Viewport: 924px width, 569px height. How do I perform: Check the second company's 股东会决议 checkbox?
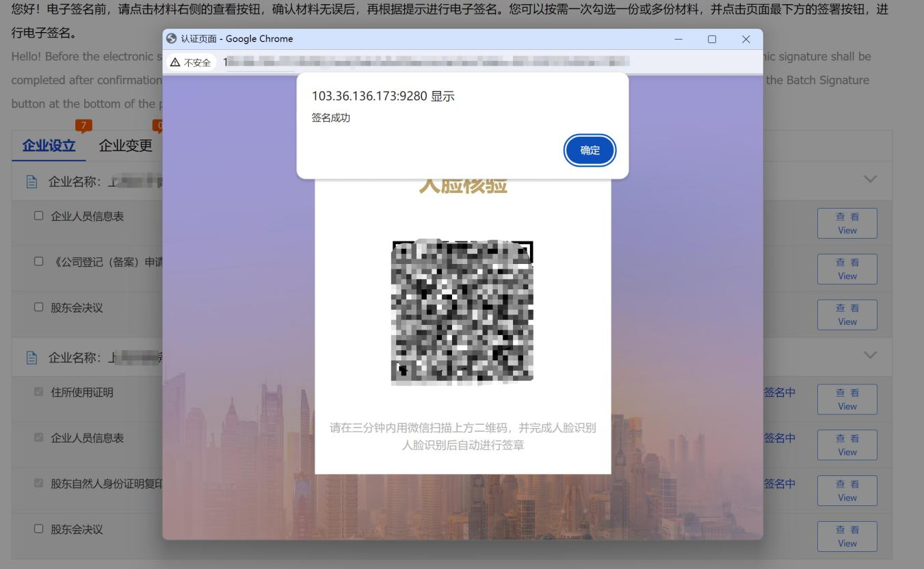pos(38,529)
